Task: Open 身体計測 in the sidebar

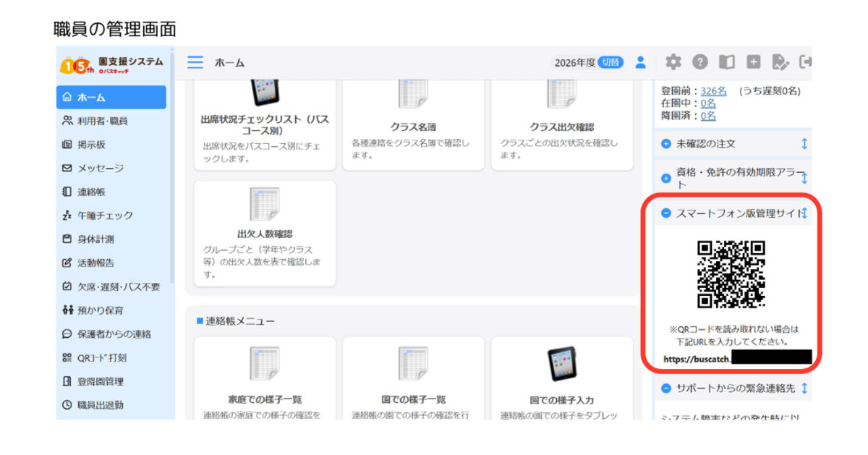Action: 111,239
